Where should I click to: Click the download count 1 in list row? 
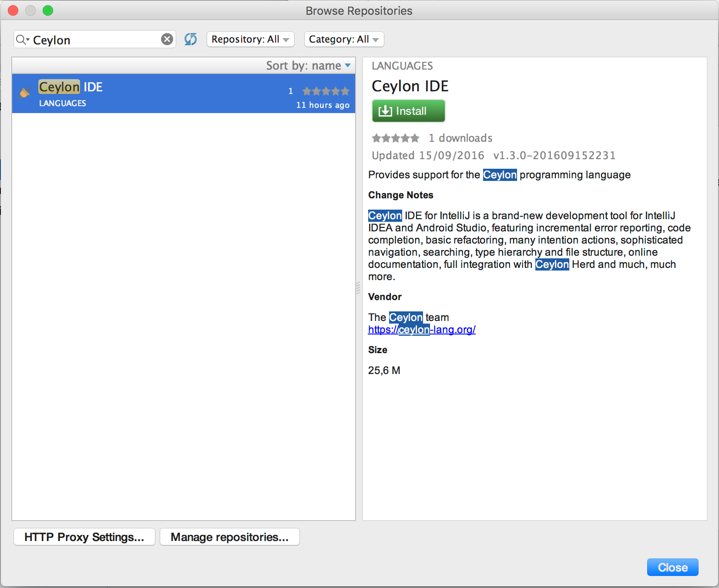click(x=291, y=91)
